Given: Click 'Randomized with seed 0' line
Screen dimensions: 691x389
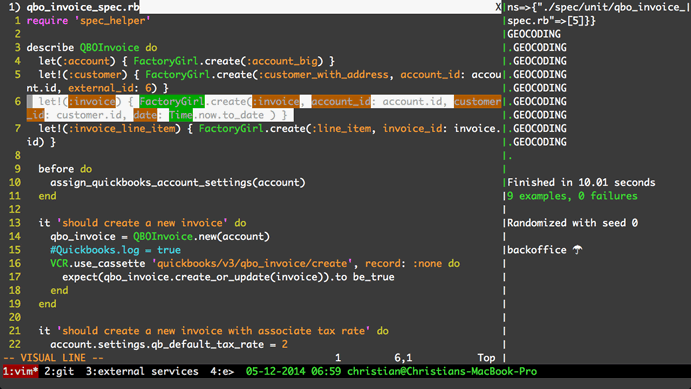Looking at the screenshot, I should pos(572,223).
